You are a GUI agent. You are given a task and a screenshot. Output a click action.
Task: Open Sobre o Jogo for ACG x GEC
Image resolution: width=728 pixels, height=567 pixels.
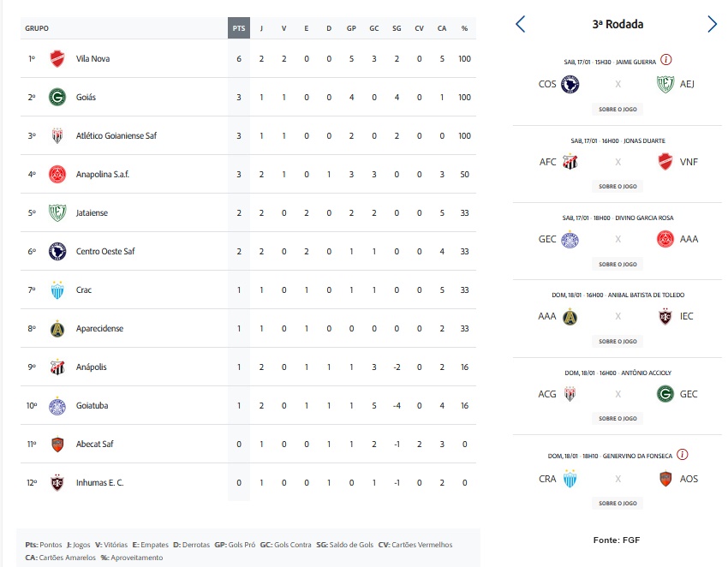pyautogui.click(x=618, y=418)
